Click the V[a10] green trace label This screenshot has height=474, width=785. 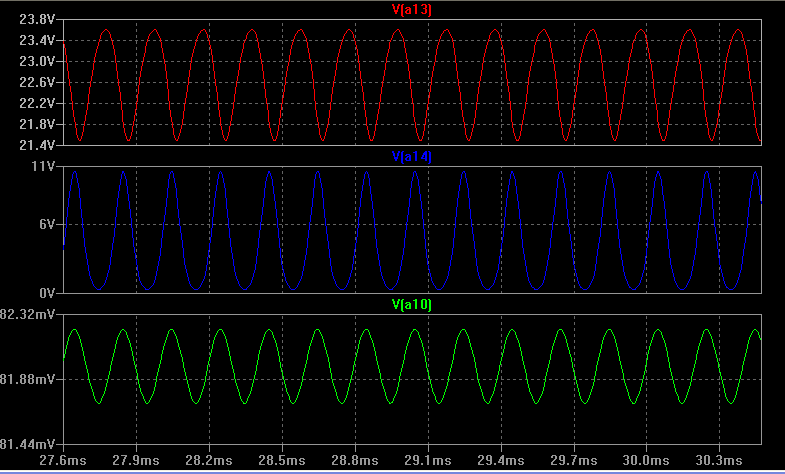click(x=412, y=304)
